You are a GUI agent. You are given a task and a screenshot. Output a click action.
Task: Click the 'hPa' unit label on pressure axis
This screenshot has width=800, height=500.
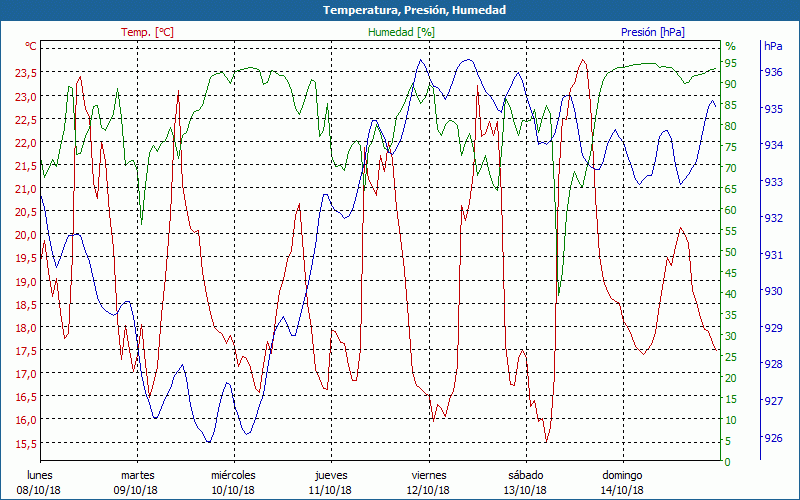pyautogui.click(x=773, y=45)
